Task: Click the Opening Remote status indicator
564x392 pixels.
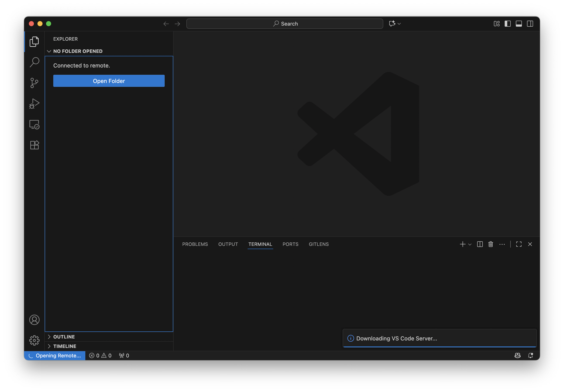Action: click(55, 356)
